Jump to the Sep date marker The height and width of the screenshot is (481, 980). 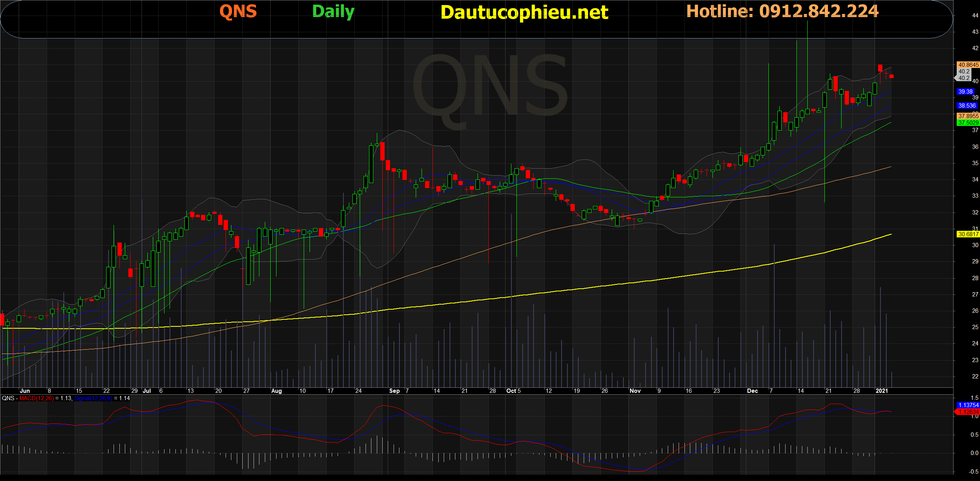(394, 391)
